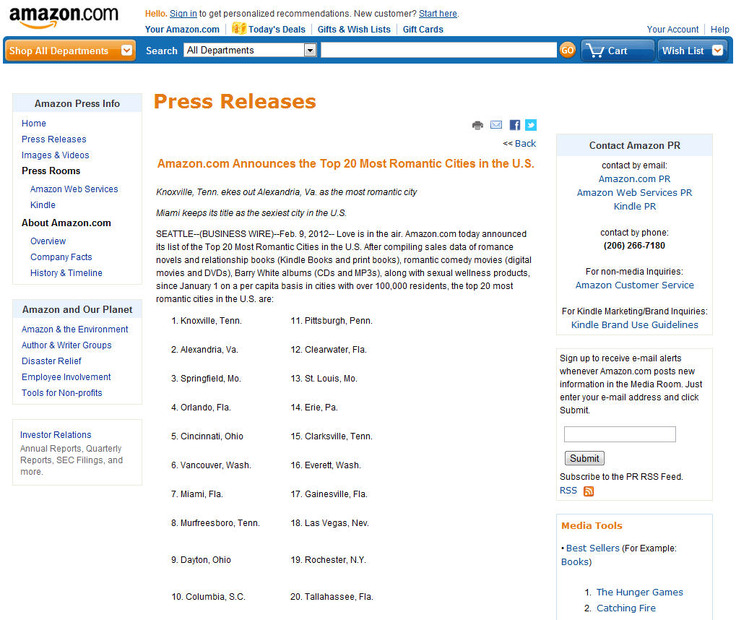Open the Kindle press room link
The height and width of the screenshot is (620, 736).
43,205
